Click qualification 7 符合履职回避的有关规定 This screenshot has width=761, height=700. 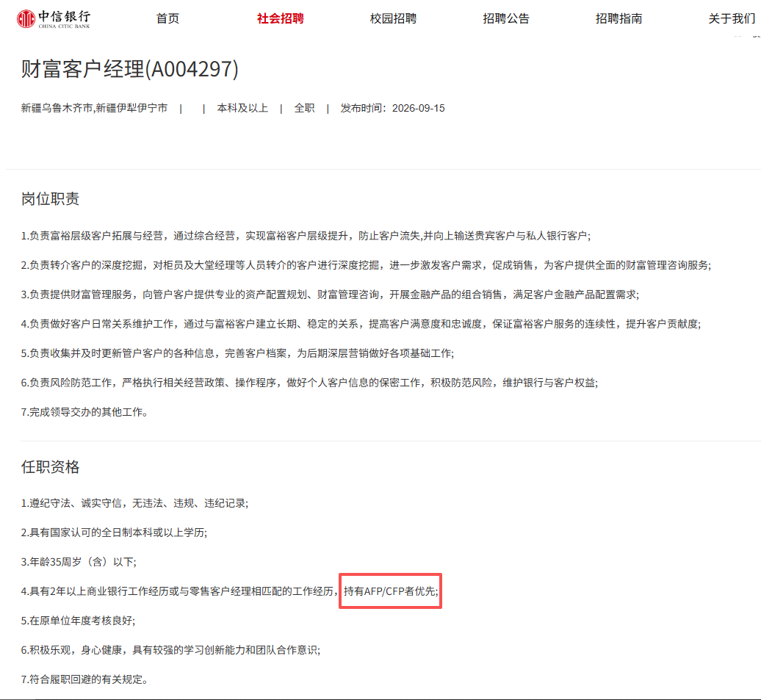[84, 679]
